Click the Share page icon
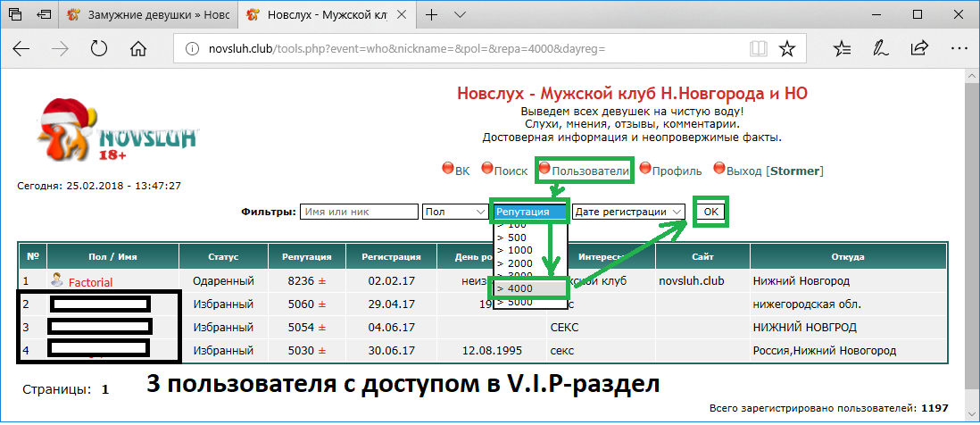The height and width of the screenshot is (425, 980). pyautogui.click(x=918, y=48)
